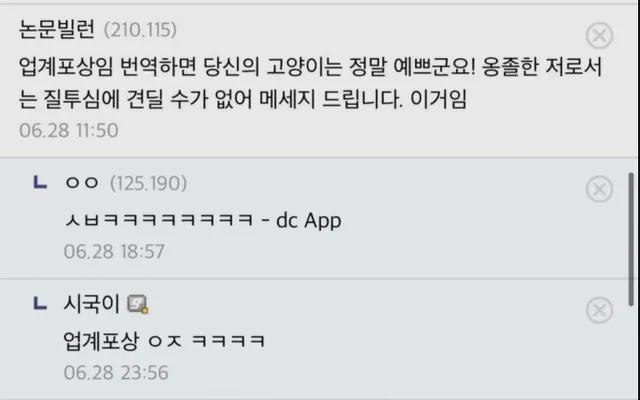640x400 pixels.
Task: Click the ㅅㅂㅋㅋㅋ reply text
Action: point(159,220)
